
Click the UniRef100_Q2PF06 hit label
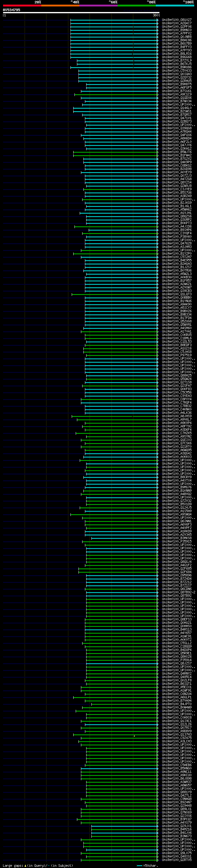tap(176, 26)
